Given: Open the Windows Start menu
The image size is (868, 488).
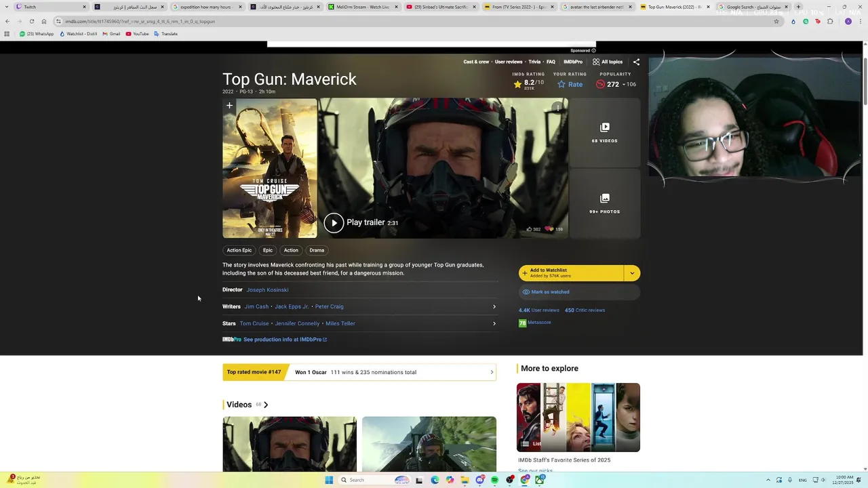Looking at the screenshot, I should click(329, 480).
